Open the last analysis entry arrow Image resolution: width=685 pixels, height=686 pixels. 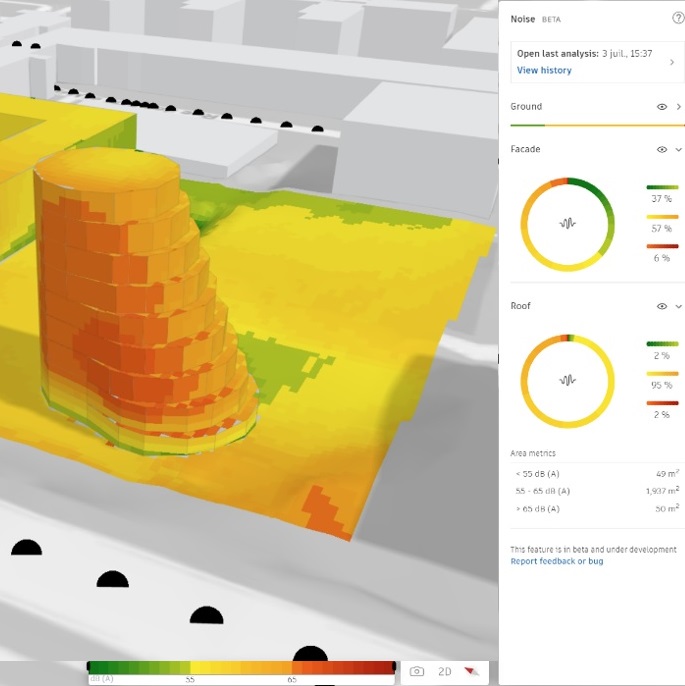coord(672,62)
